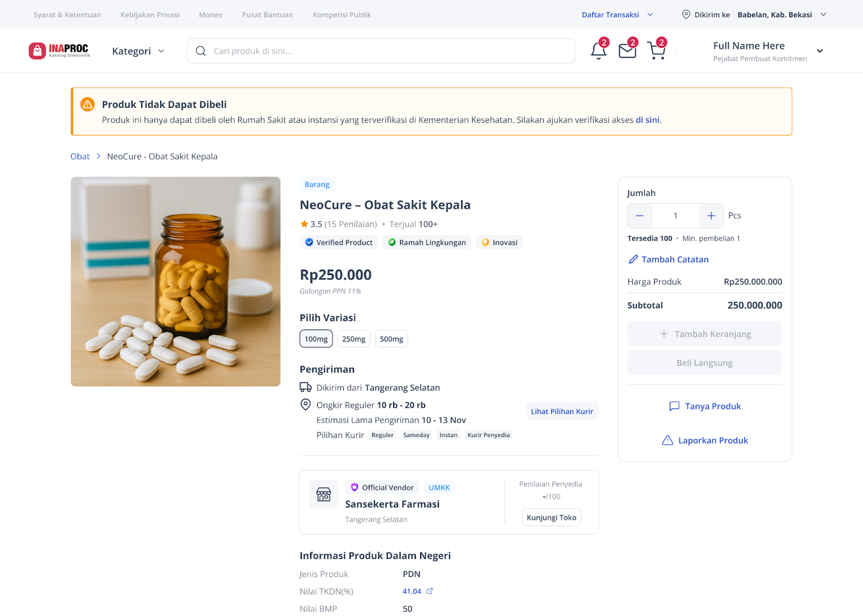Image resolution: width=863 pixels, height=616 pixels.
Task: Open Kebijakan Privasi in top menu
Action: (150, 15)
